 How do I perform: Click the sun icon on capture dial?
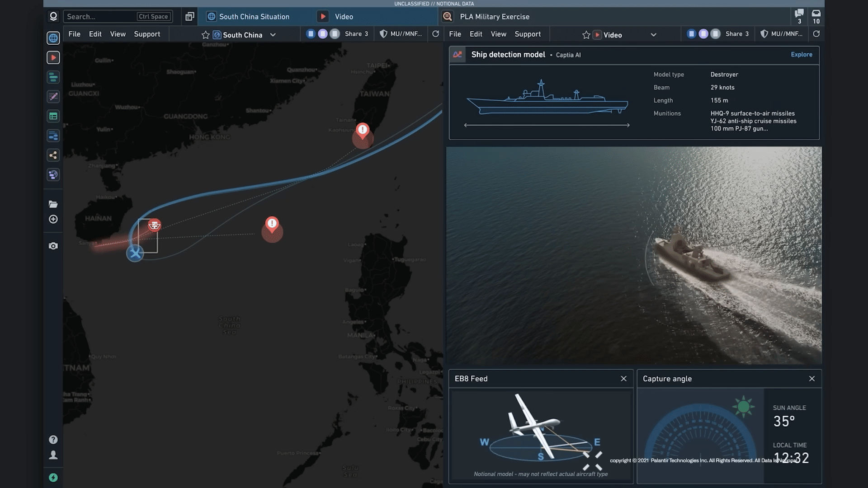(x=743, y=407)
